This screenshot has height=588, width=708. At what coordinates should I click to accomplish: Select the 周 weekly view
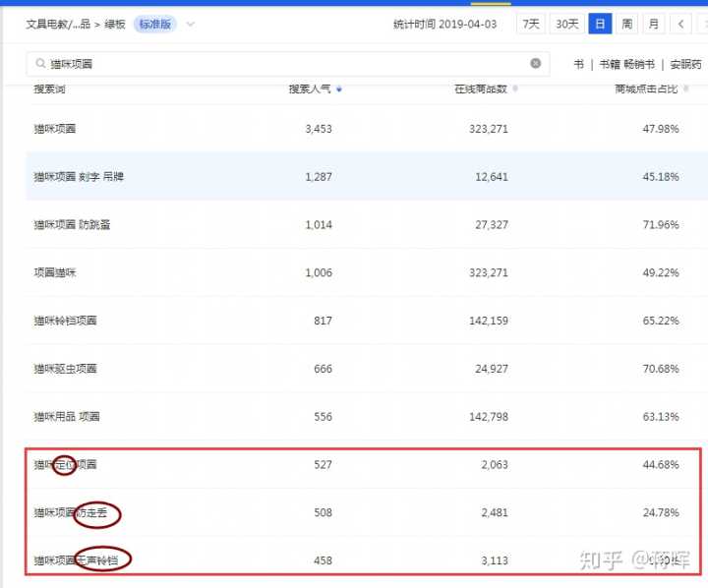pos(626,25)
